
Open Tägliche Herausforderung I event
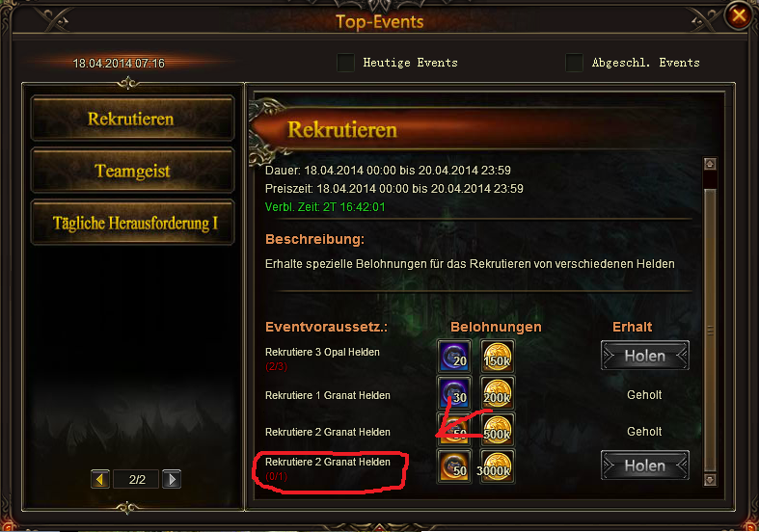pos(132,223)
